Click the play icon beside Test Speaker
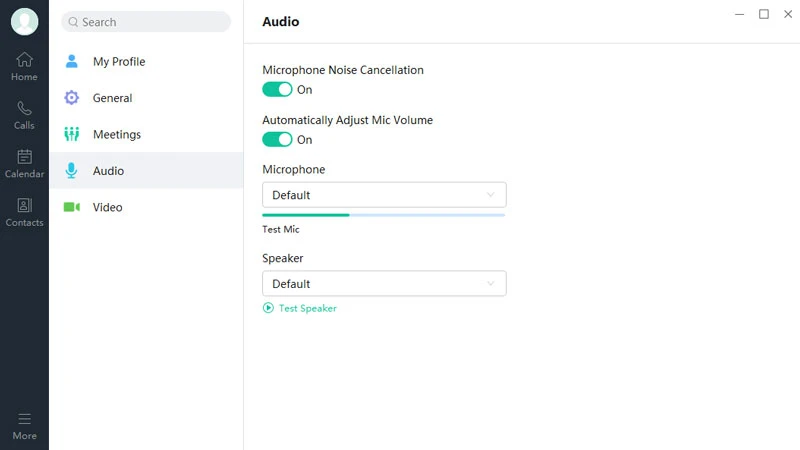This screenshot has width=800, height=450. pyautogui.click(x=268, y=308)
